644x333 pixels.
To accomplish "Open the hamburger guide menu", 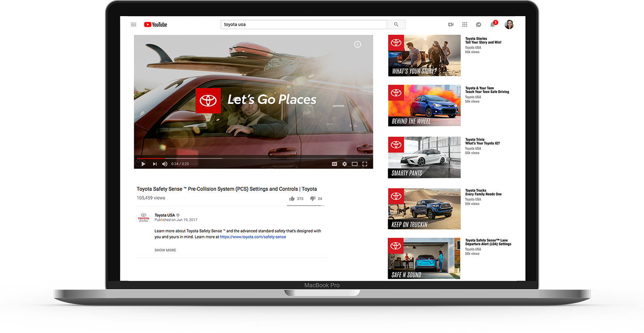I will coord(133,25).
